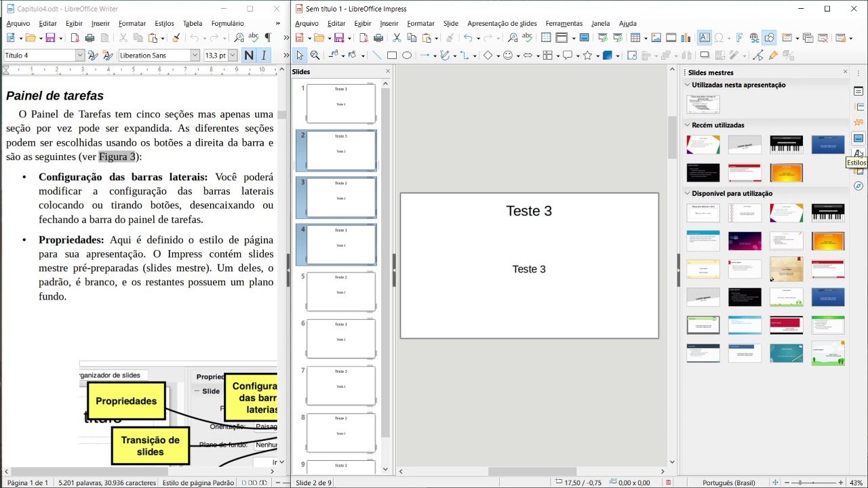Screen dimensions: 868x488
Task: Open sidebar Slide Transition deck icon
Action: coord(859,107)
